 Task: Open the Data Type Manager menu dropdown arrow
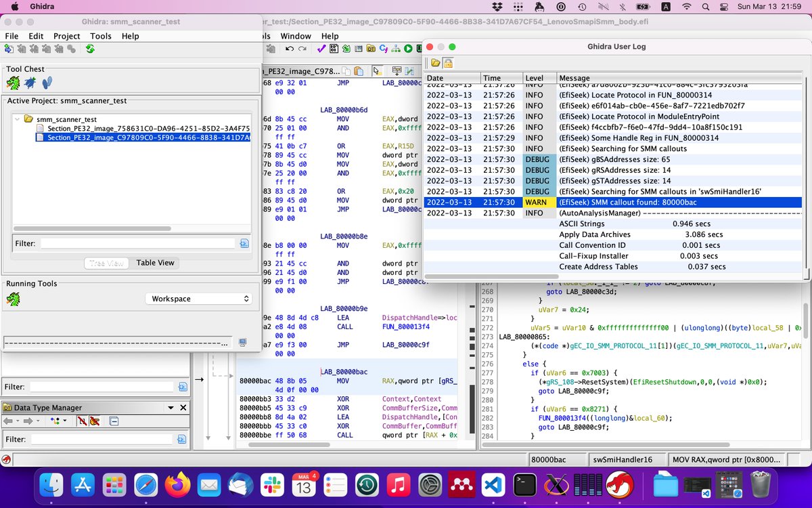click(x=170, y=408)
